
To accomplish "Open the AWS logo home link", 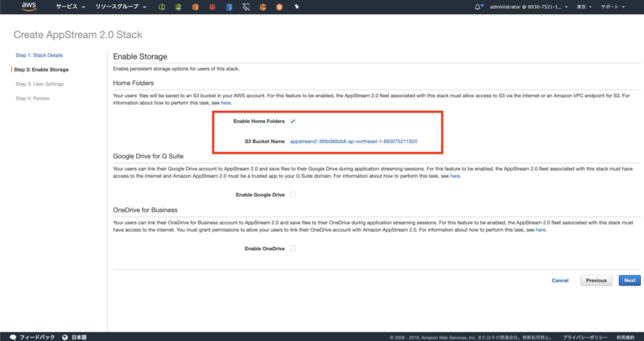I will click(x=29, y=6).
